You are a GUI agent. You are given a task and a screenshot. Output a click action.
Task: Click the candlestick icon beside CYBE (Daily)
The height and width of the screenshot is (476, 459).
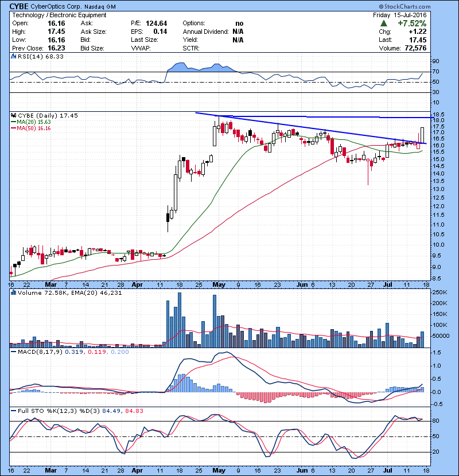click(x=13, y=116)
